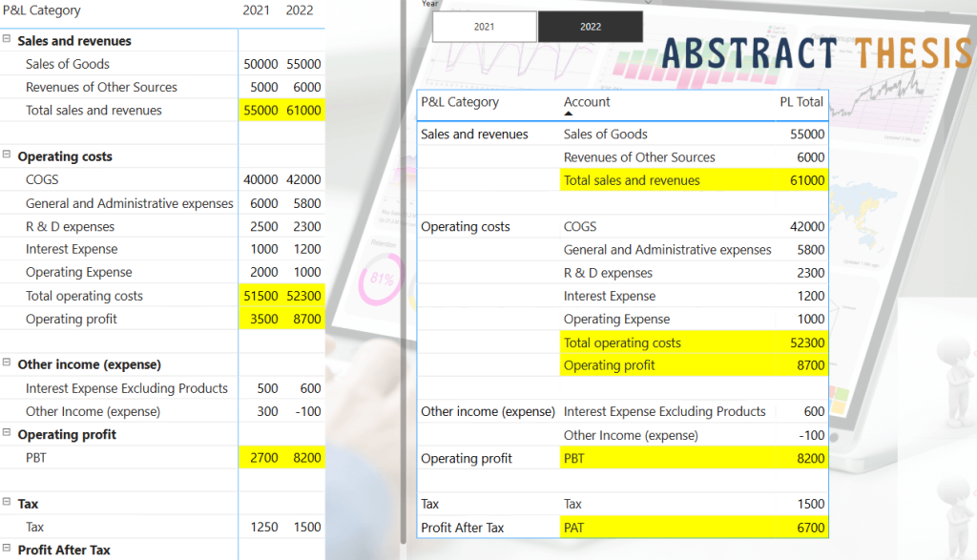The width and height of the screenshot is (977, 560).
Task: Select PAT account in right table
Action: 573,529
